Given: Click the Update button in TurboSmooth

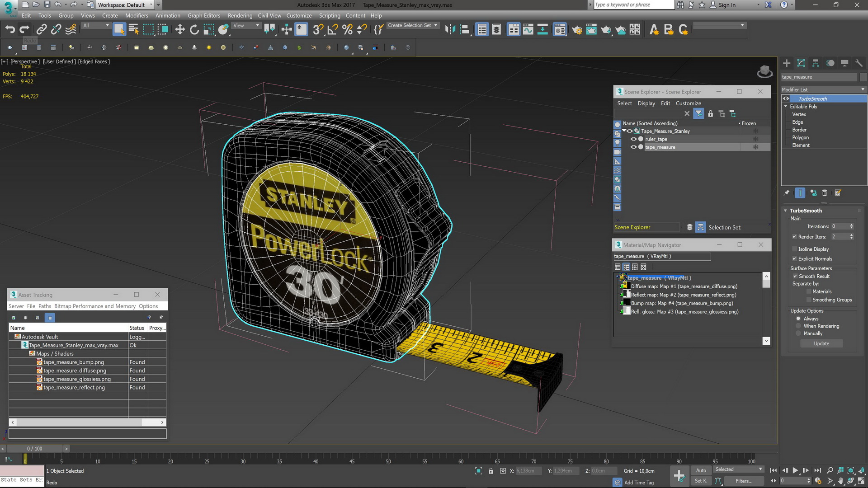Looking at the screenshot, I should click(x=821, y=344).
